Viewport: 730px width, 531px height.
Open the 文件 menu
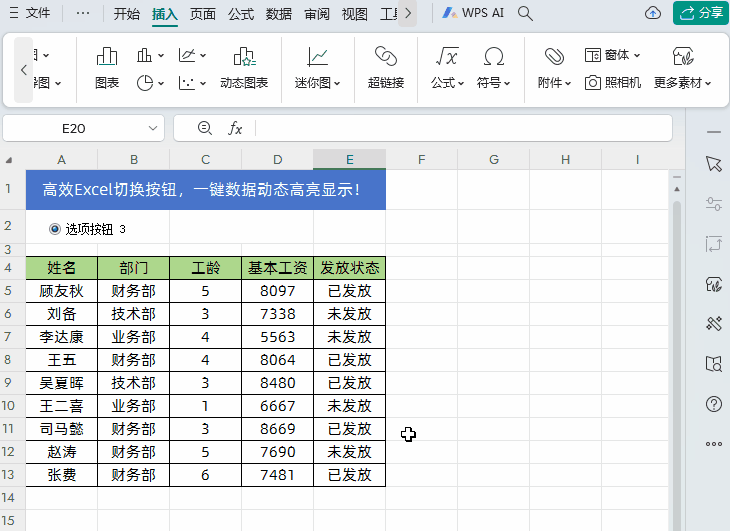click(38, 13)
